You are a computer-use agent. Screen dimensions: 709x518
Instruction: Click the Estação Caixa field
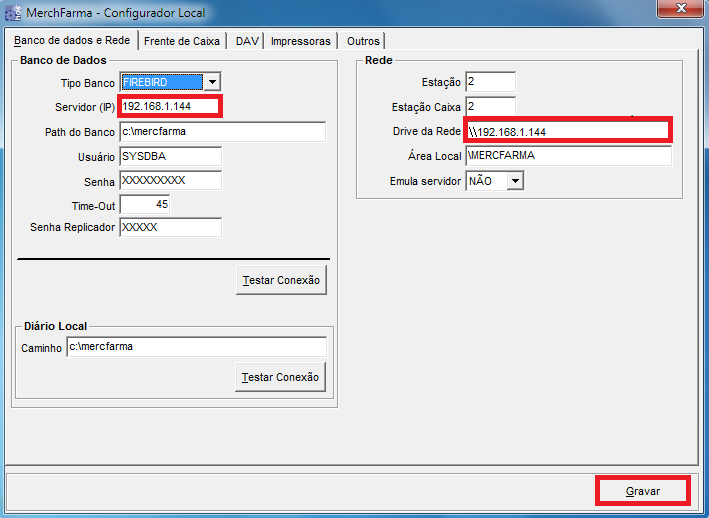490,107
